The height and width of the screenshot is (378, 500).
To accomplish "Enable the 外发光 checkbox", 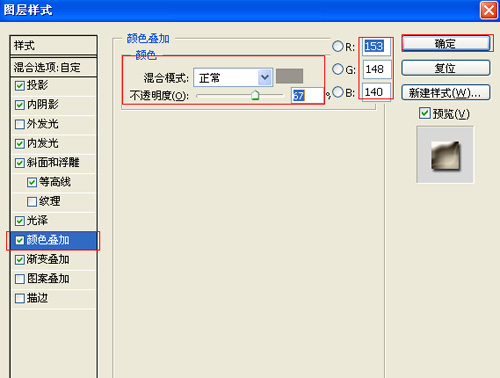I will (20, 124).
